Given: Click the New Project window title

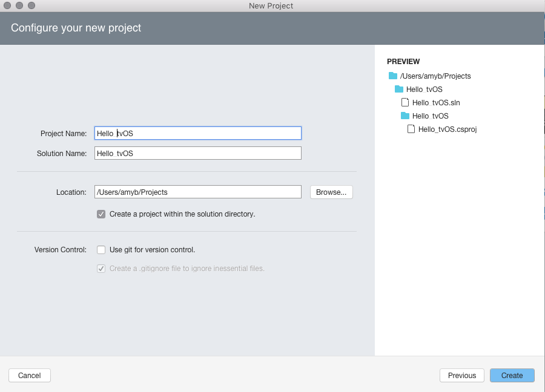Looking at the screenshot, I should pos(271,5).
